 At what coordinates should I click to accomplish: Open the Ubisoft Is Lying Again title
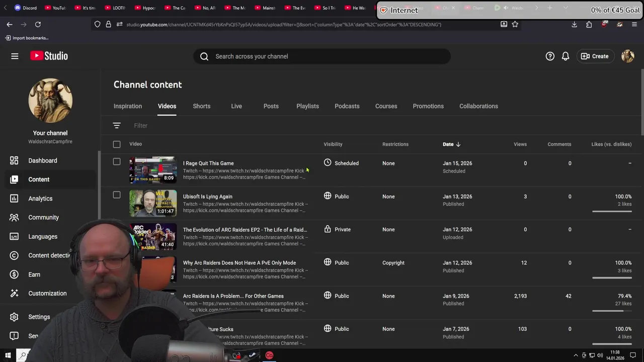208,197
